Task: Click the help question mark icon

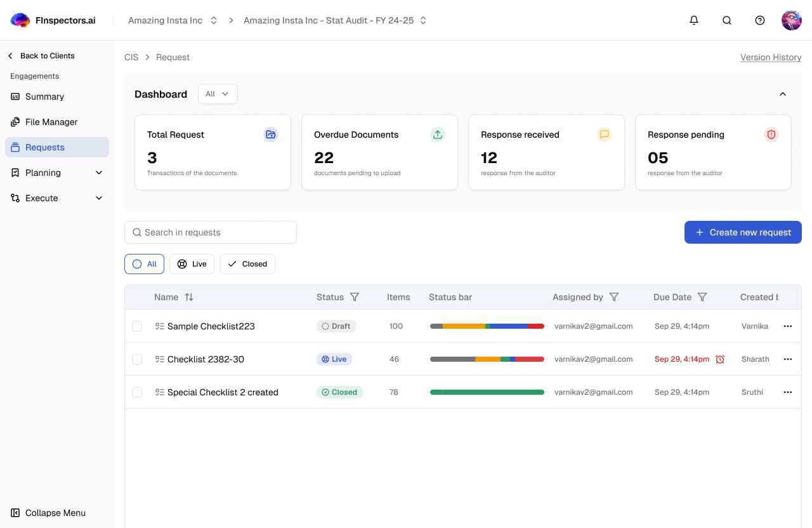Action: click(x=760, y=20)
